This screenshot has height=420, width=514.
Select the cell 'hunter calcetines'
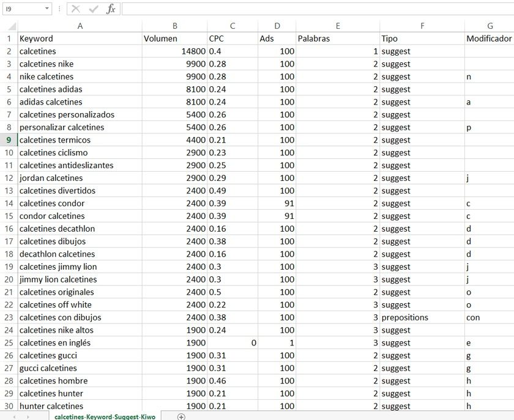coord(80,406)
